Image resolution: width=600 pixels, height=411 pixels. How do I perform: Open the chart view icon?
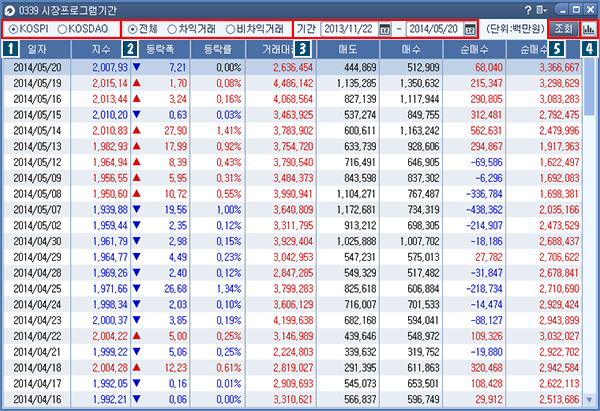[x=588, y=29]
